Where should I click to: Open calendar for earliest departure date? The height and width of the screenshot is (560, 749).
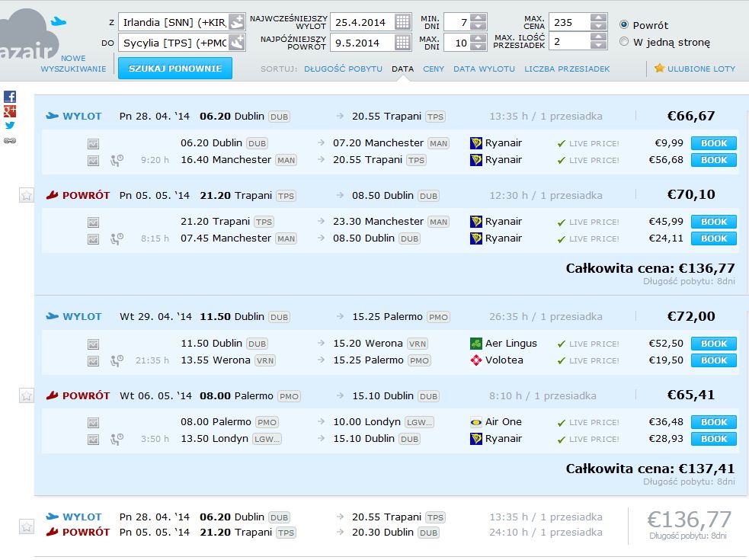(402, 22)
